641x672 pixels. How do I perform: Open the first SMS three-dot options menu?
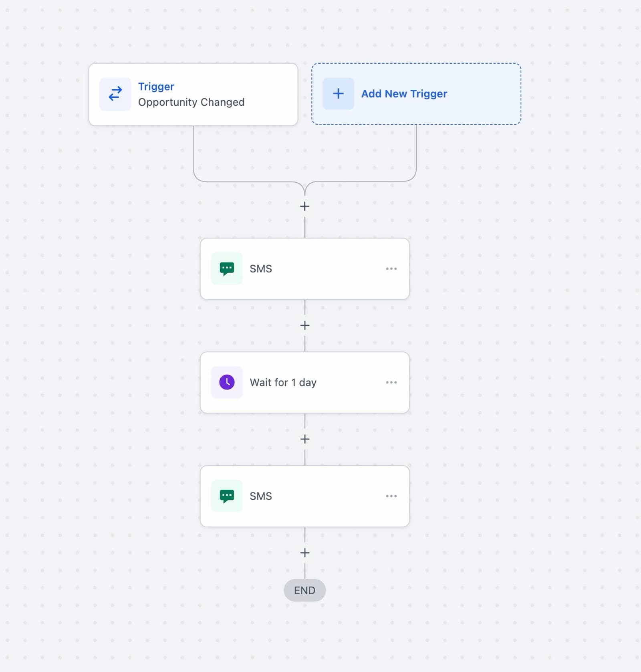coord(391,268)
